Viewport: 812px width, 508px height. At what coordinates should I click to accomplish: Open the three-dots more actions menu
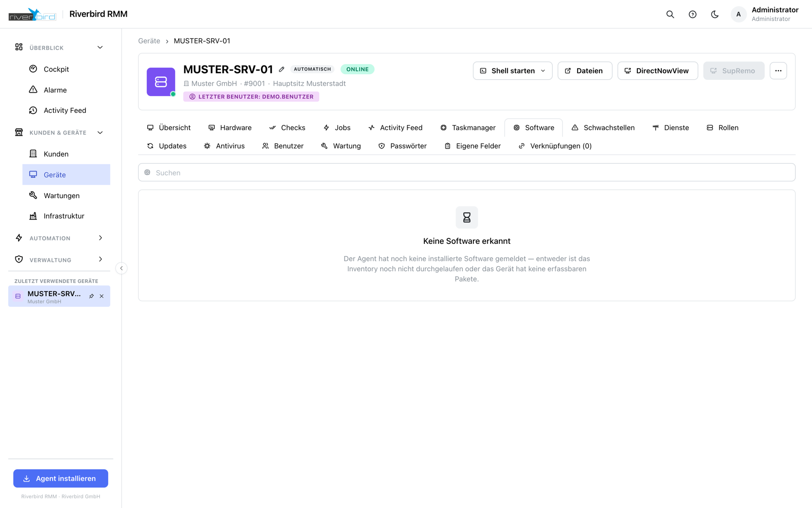point(778,71)
